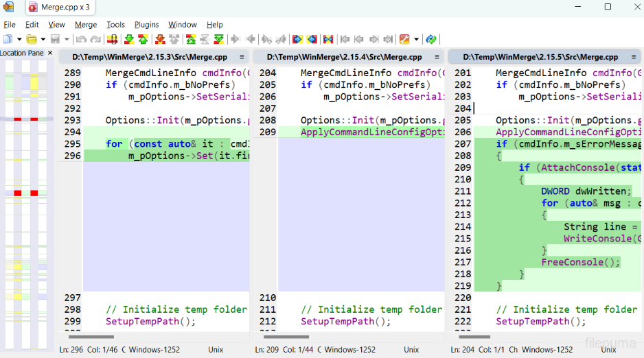This screenshot has height=358, width=644.
Task: Click the red difference marker in Location Pane
Action: pos(18,193)
